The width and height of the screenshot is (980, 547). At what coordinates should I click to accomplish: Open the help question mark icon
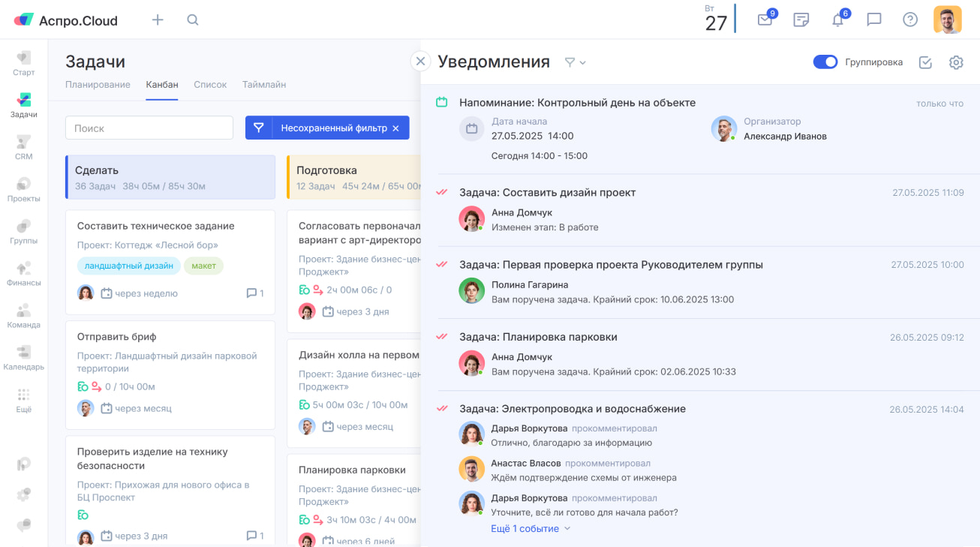(x=910, y=20)
